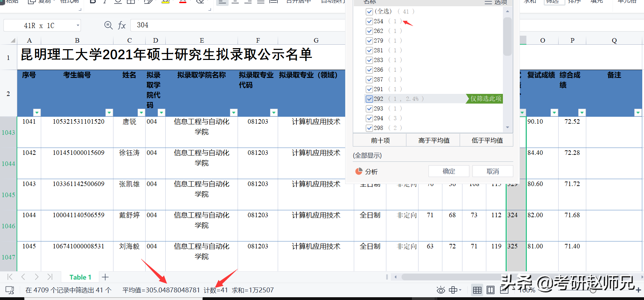
Task: Jump to first sheet navigation arrow
Action: click(x=10, y=277)
